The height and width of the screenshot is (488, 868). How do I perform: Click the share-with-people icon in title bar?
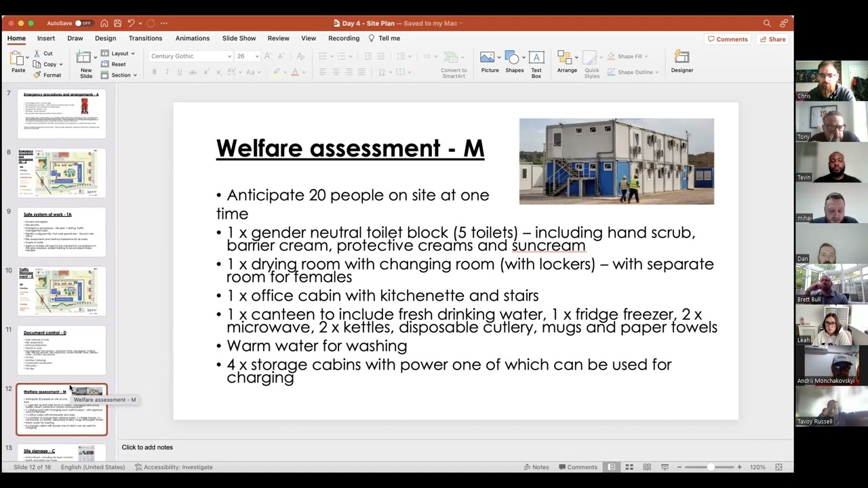(784, 23)
